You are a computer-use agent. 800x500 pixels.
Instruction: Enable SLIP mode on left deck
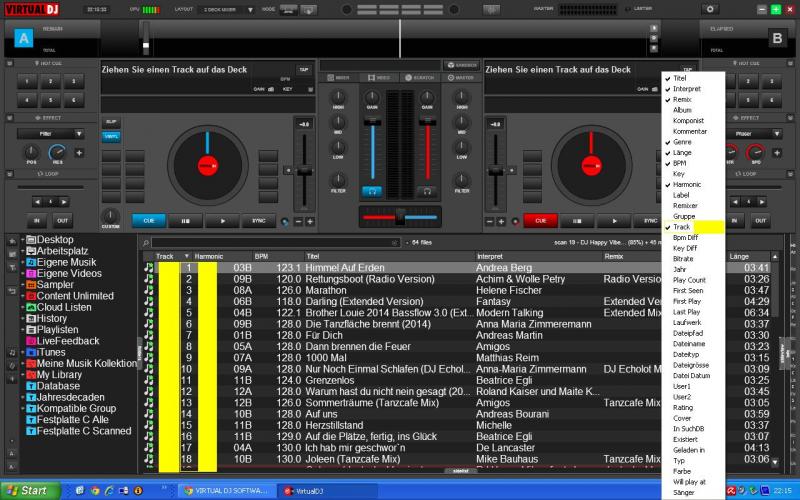click(x=110, y=122)
